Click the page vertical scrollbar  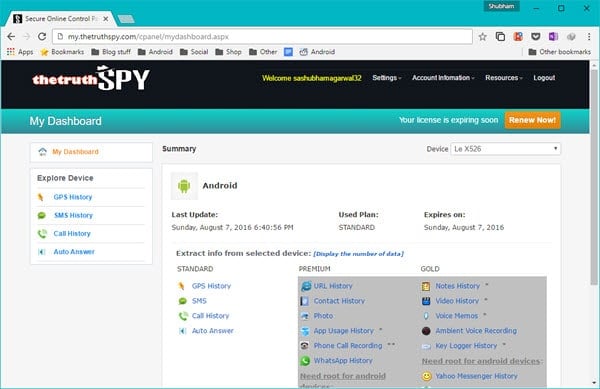coord(594,176)
